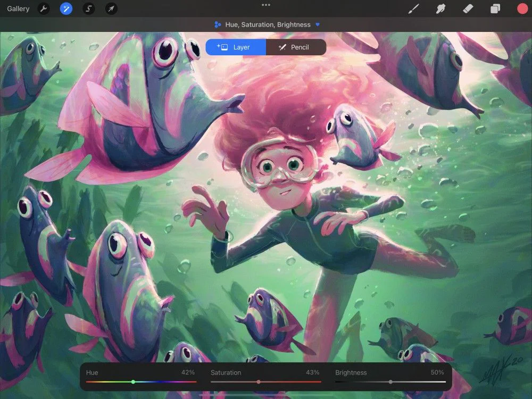This screenshot has width=532, height=399.
Task: Click the Hue, Saturation, Brightness title
Action: point(268,25)
